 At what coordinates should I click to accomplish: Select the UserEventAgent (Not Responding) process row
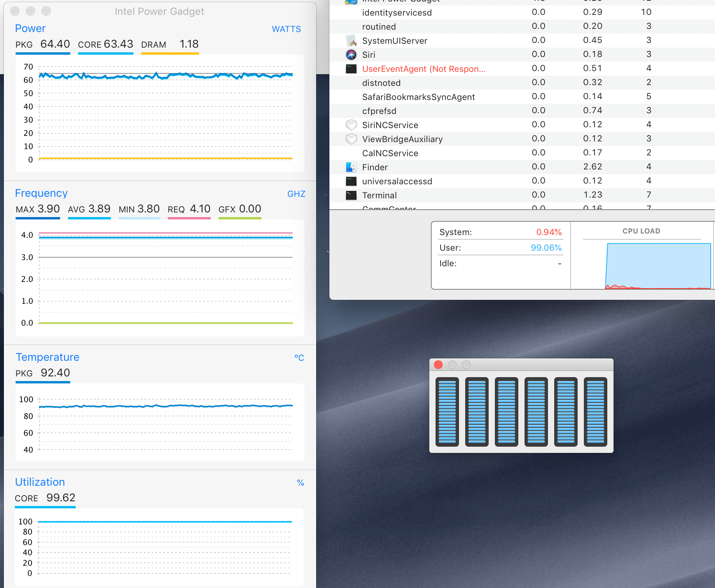pyautogui.click(x=424, y=69)
